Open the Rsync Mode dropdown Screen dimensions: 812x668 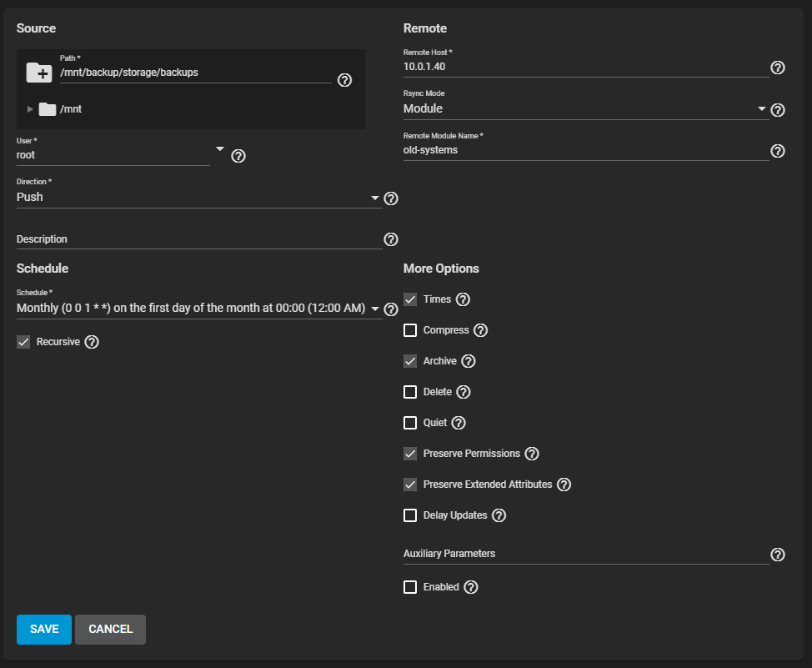[586, 108]
